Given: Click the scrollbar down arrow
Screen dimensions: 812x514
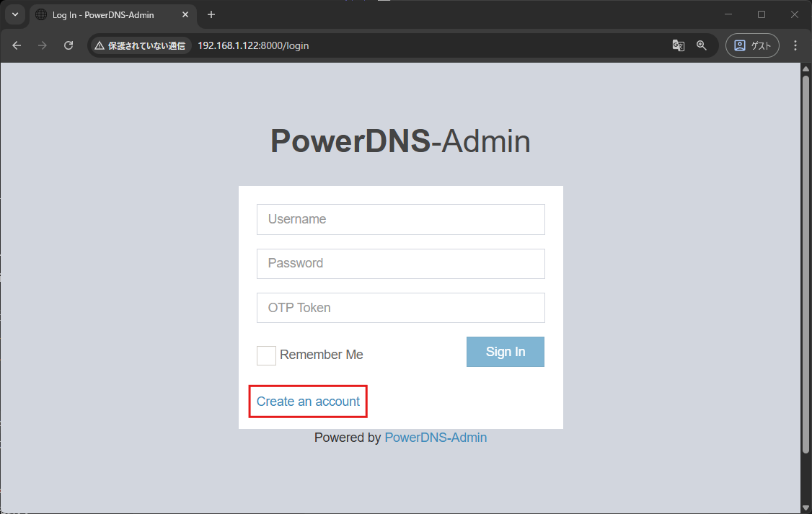Looking at the screenshot, I should click(806, 508).
